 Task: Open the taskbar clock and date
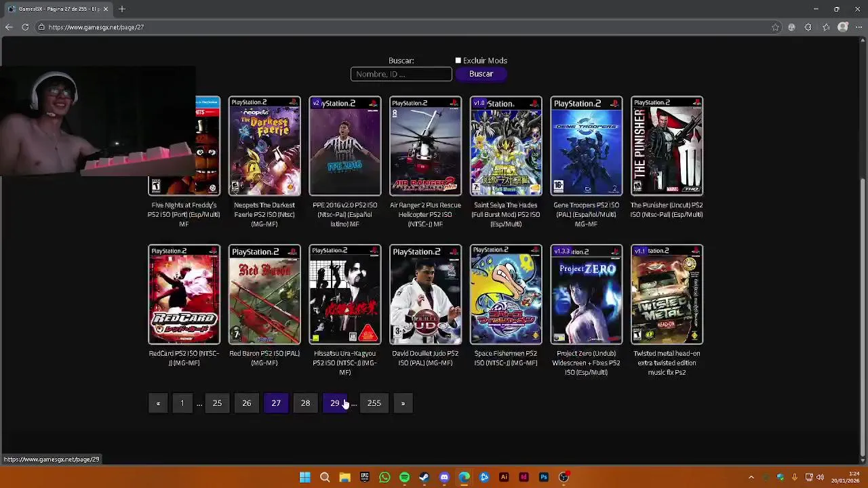(845, 477)
